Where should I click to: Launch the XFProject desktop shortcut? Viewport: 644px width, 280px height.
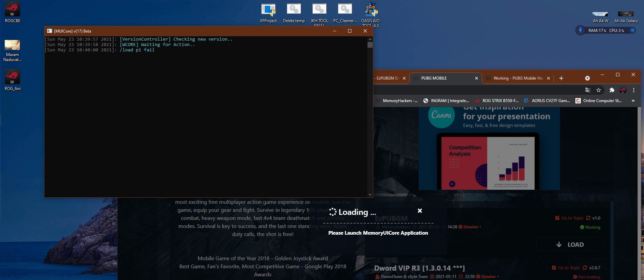[x=268, y=13]
